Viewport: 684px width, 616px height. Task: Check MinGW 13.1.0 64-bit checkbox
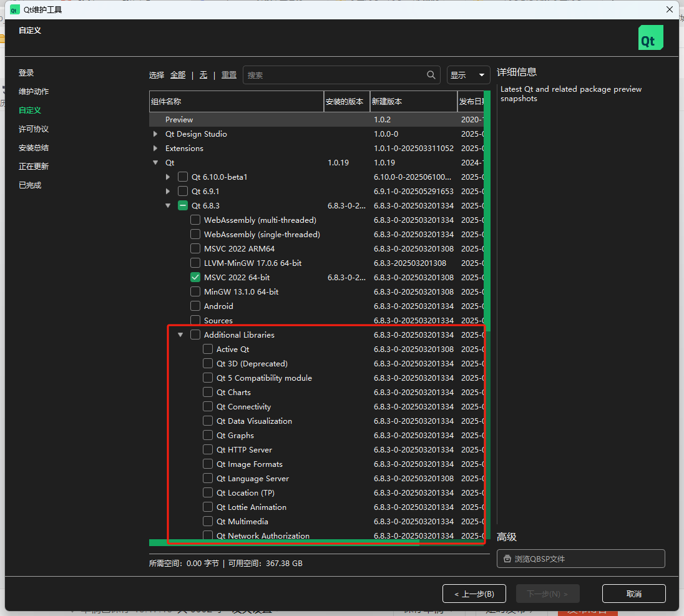[195, 292]
